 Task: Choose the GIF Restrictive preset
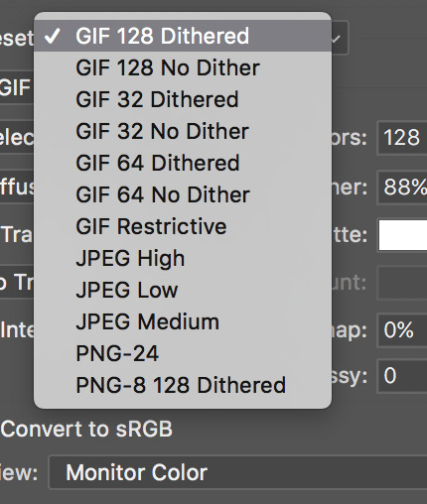pyautogui.click(x=183, y=226)
